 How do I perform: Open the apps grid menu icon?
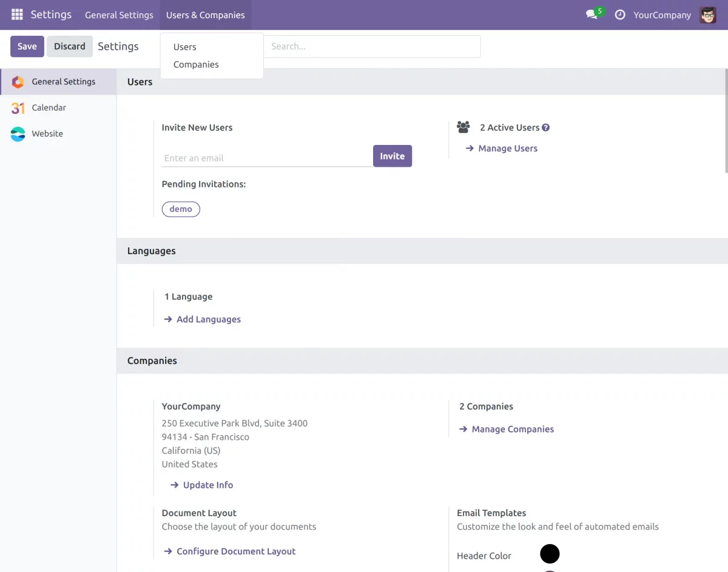pos(17,15)
